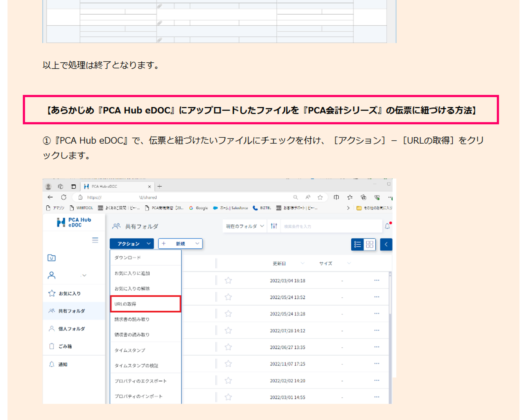Switch to list view layout
The image size is (527, 420).
pos(357,244)
